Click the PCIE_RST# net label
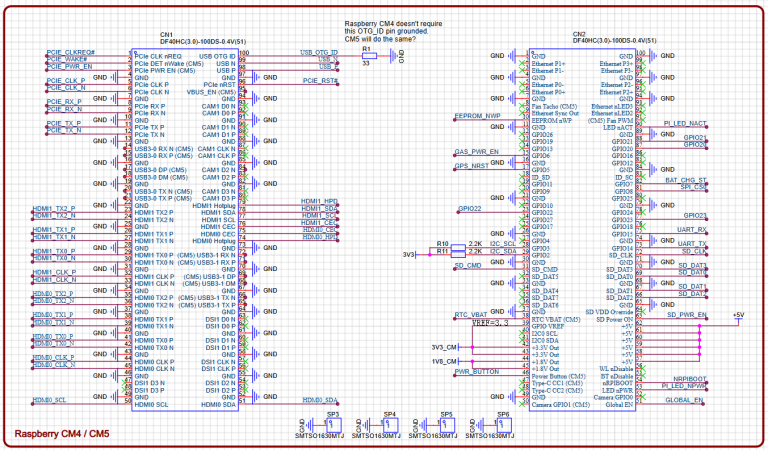This screenshot has height=450, width=768. tap(320, 81)
